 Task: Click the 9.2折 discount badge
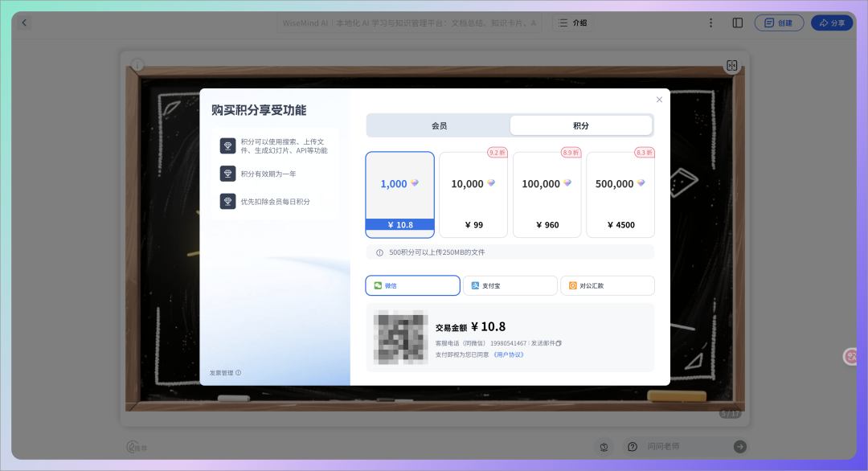click(x=497, y=152)
